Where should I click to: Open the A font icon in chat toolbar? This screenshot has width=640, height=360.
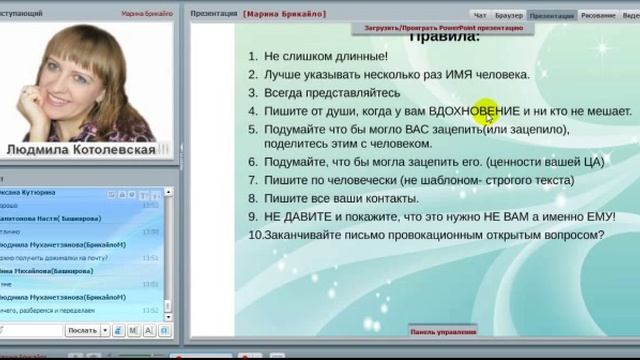click(149, 330)
